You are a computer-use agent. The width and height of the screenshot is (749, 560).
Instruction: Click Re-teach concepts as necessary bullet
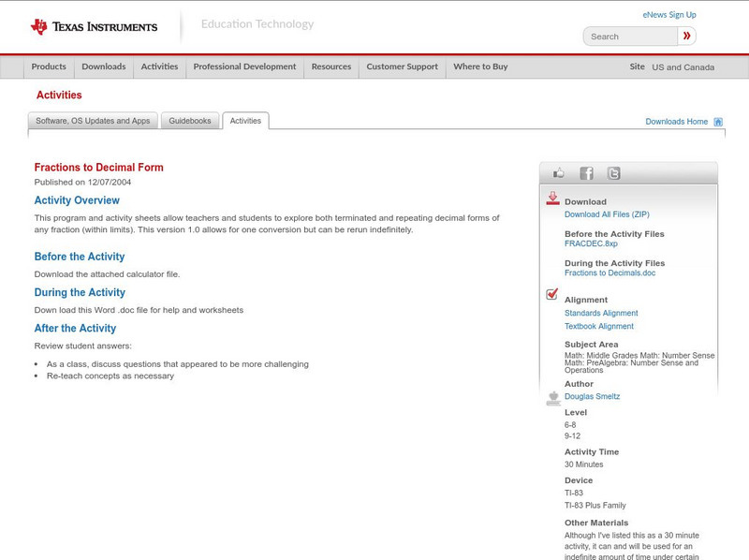click(x=110, y=376)
